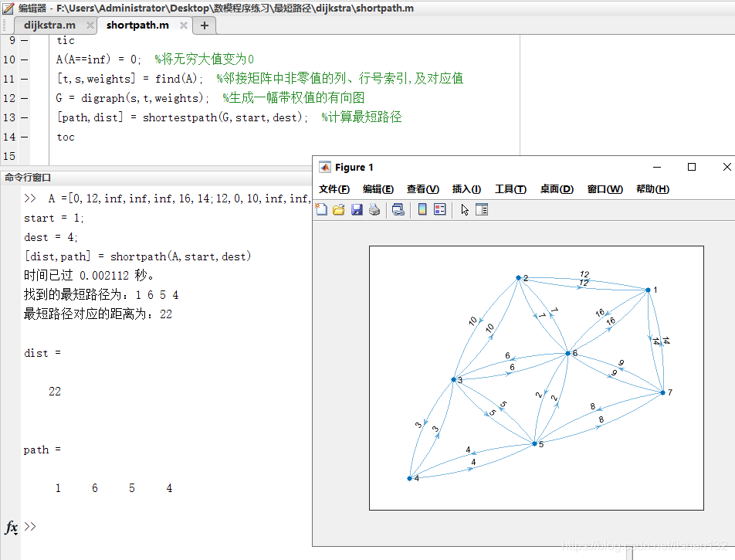Click node 2 in the graph plot
735x560 pixels.
click(x=519, y=277)
